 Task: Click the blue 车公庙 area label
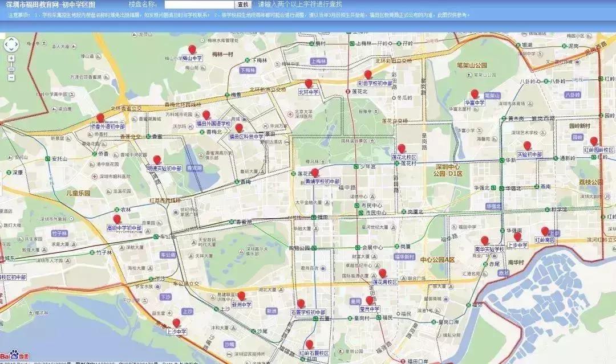(x=168, y=255)
